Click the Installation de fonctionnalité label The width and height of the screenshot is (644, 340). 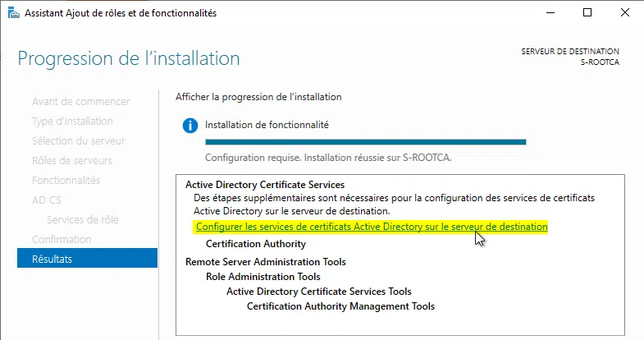[267, 125]
